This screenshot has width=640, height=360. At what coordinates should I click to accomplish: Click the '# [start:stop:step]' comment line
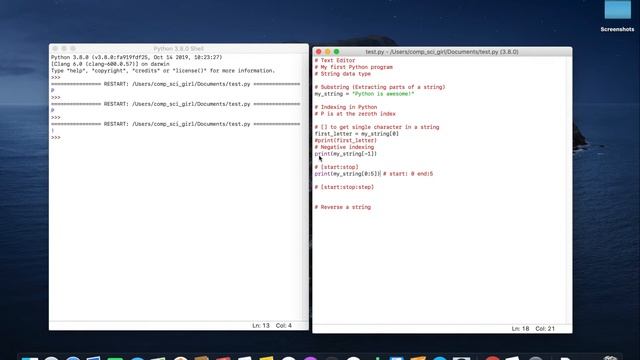(x=344, y=187)
